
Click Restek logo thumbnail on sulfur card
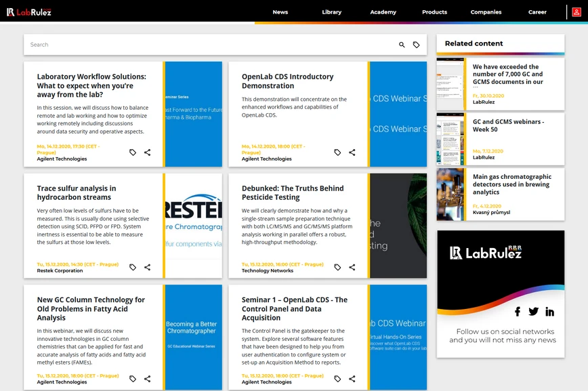(194, 226)
